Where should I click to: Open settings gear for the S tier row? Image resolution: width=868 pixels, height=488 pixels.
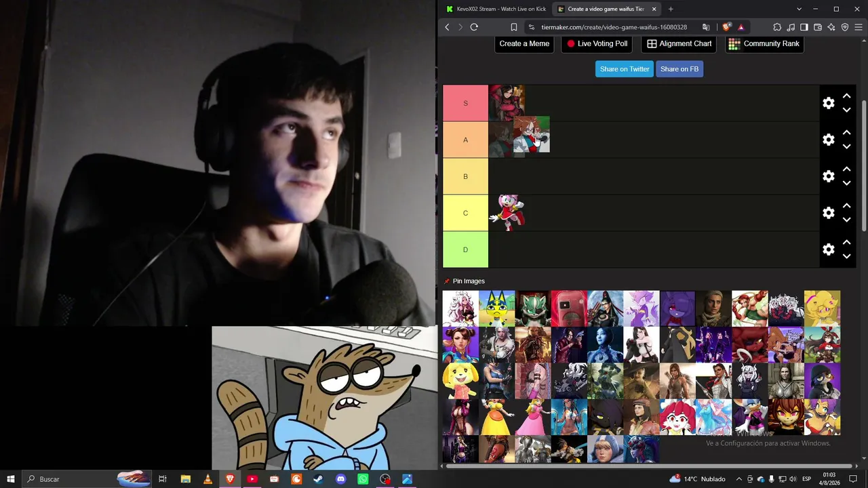click(x=828, y=103)
